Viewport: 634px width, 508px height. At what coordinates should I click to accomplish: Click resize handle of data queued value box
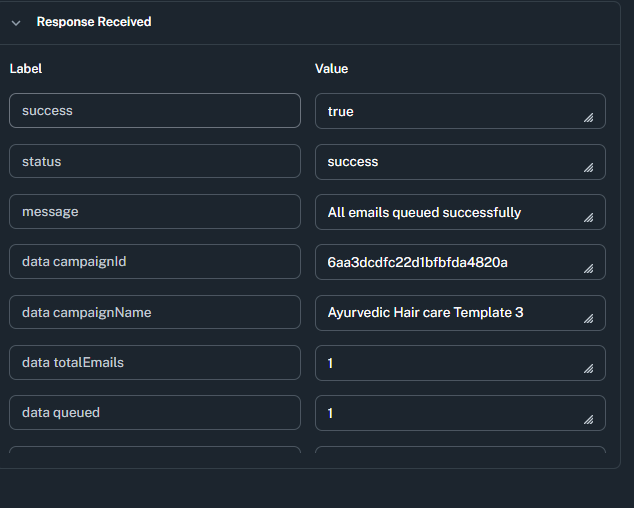point(589,419)
